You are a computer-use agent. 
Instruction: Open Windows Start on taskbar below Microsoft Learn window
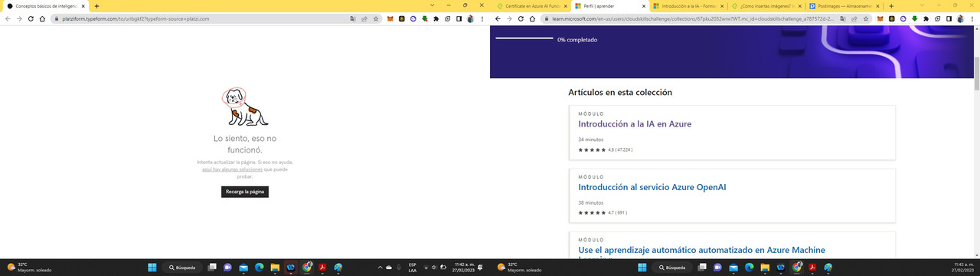[642, 268]
